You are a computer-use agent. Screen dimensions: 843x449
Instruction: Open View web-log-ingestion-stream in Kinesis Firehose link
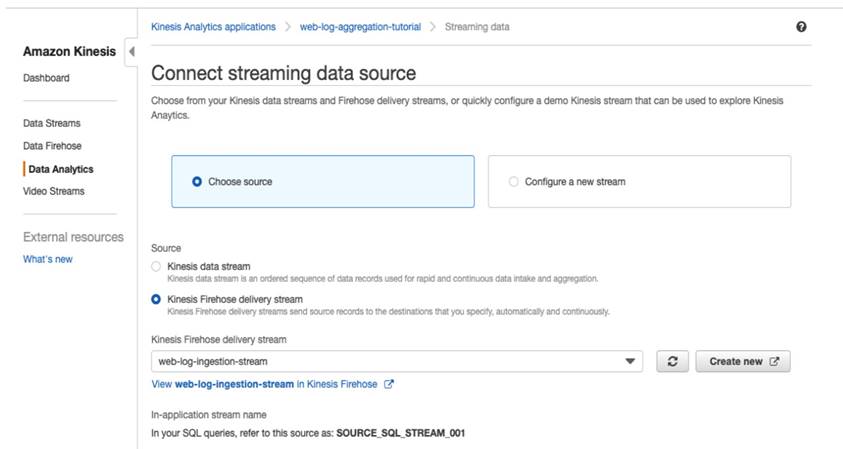tap(265, 384)
